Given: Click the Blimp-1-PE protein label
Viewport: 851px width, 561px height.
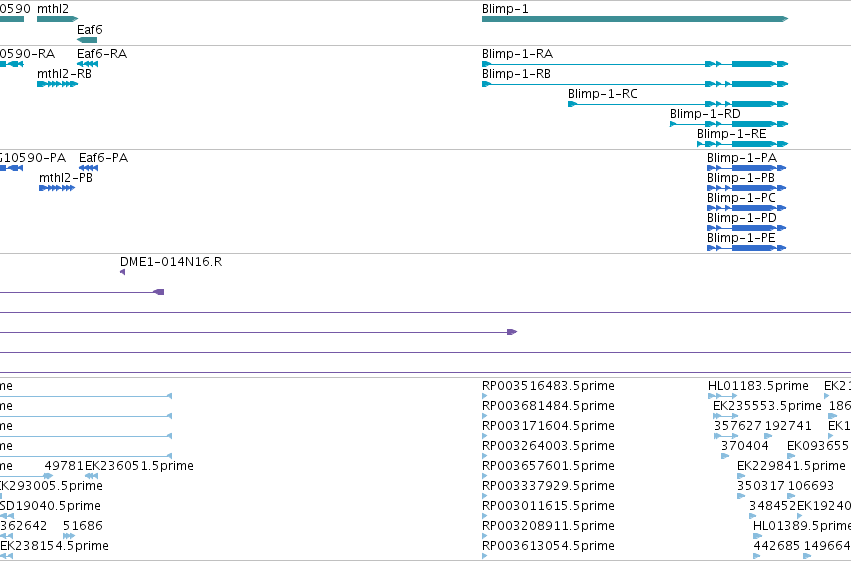Looking at the screenshot, I should [x=741, y=238].
